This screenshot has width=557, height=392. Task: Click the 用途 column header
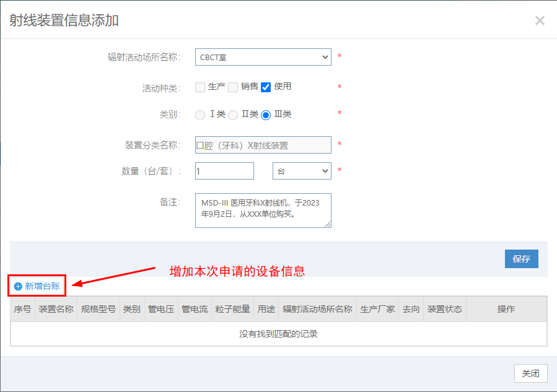266,309
